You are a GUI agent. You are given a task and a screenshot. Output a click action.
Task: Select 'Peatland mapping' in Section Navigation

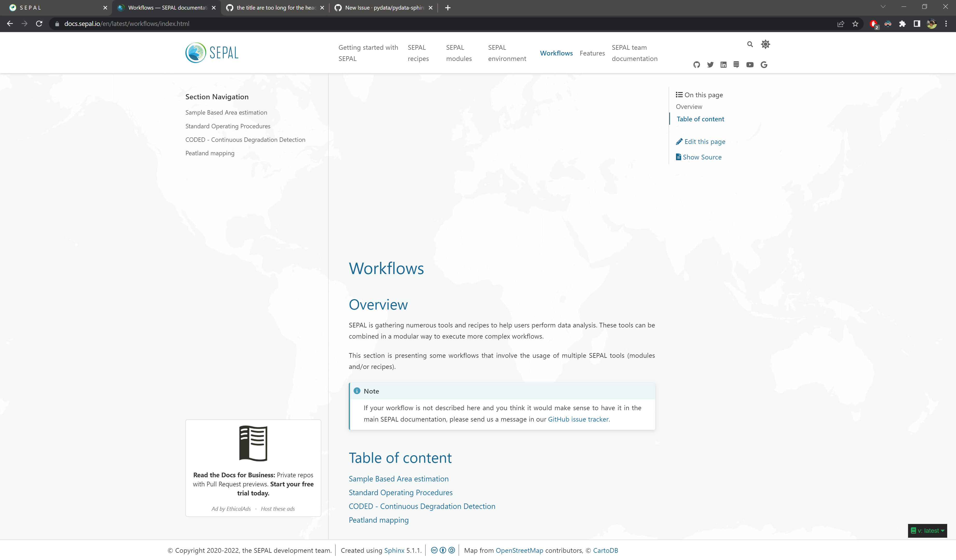tap(210, 153)
